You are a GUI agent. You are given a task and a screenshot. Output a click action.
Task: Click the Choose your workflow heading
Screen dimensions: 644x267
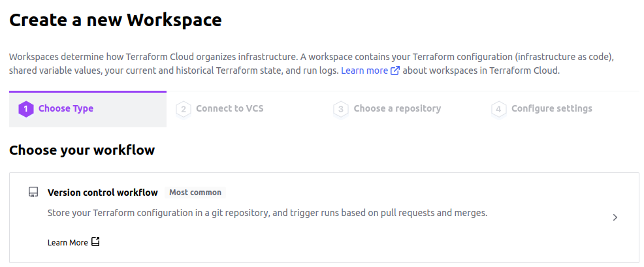tap(82, 150)
